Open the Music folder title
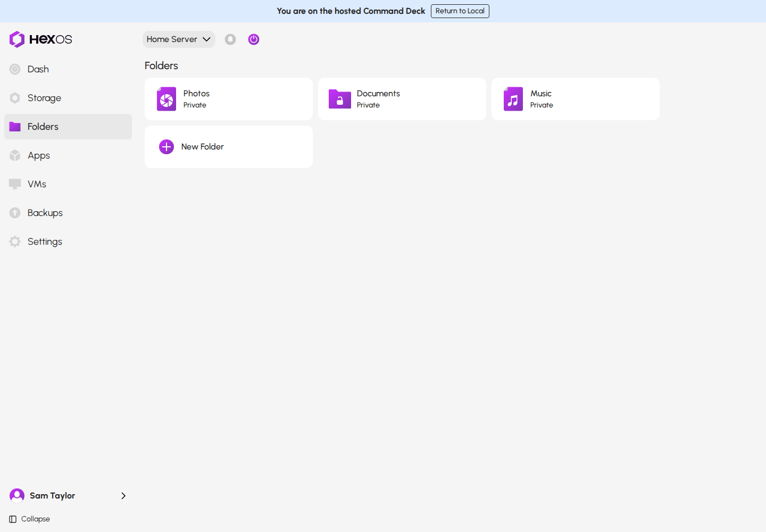Screen dimensions: 766x532 [541, 94]
